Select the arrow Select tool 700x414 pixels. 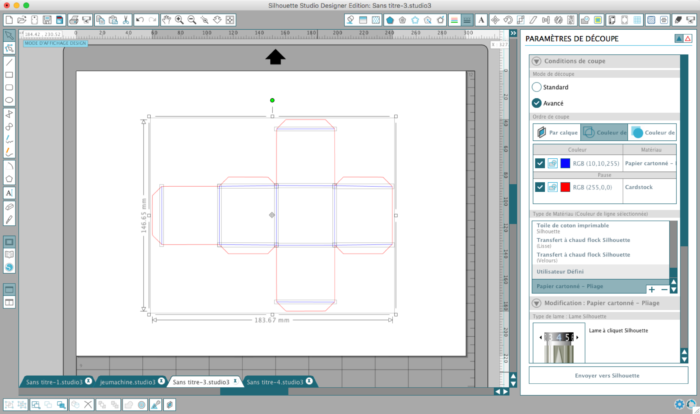[x=9, y=36]
